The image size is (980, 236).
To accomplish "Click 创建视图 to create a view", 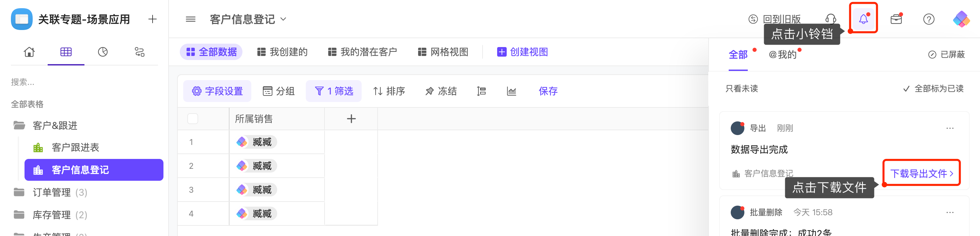I will (x=522, y=52).
